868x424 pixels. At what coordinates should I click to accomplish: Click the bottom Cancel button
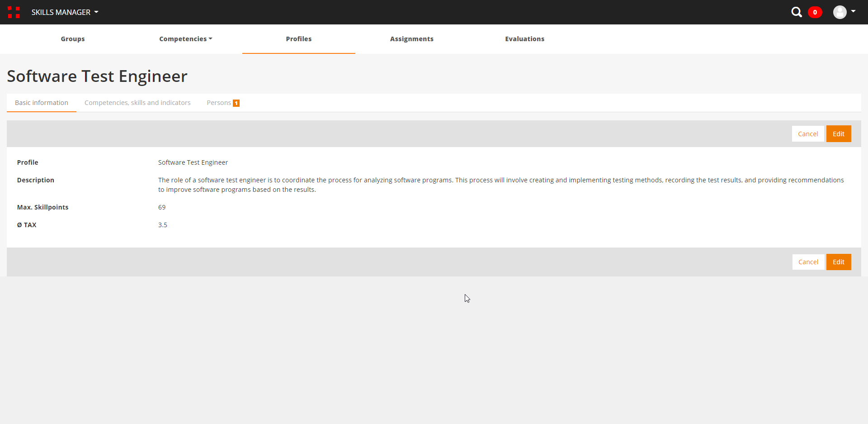pos(808,262)
